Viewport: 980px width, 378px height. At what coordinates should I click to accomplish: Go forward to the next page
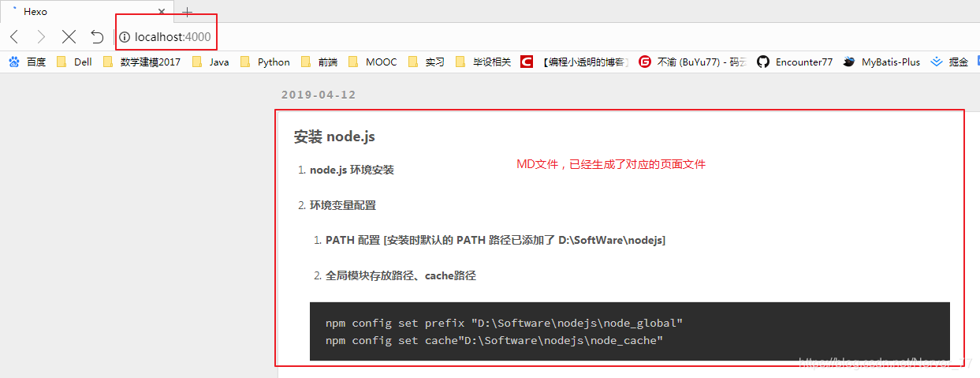(42, 36)
